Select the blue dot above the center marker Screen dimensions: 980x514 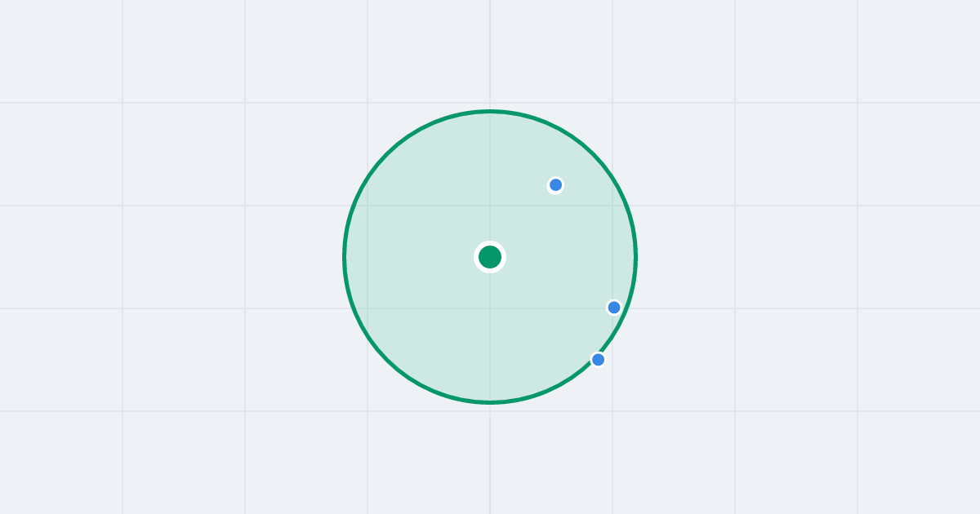click(555, 185)
